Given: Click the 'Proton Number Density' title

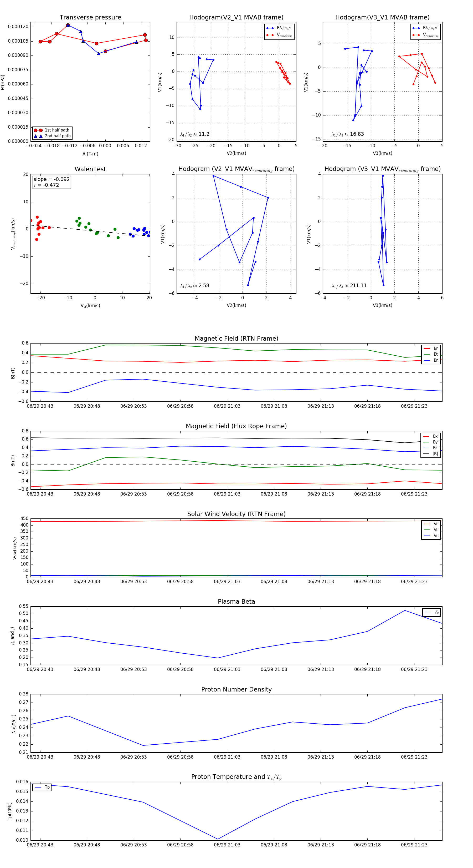Looking at the screenshot, I should (236, 689).
